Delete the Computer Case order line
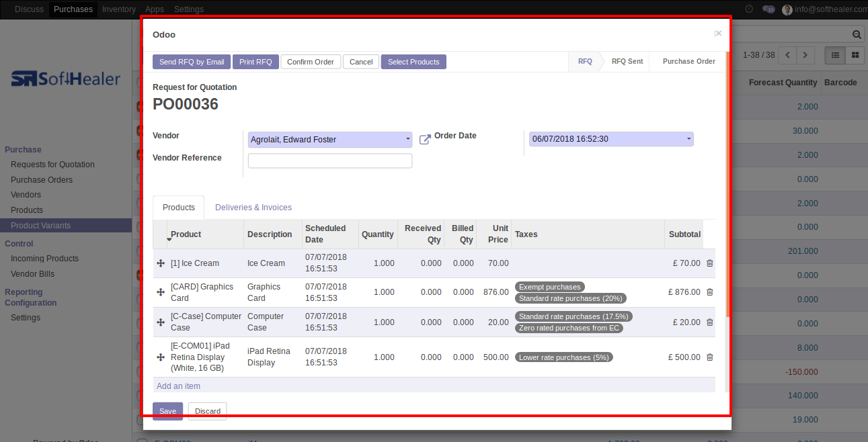This screenshot has height=442, width=868. (x=709, y=322)
